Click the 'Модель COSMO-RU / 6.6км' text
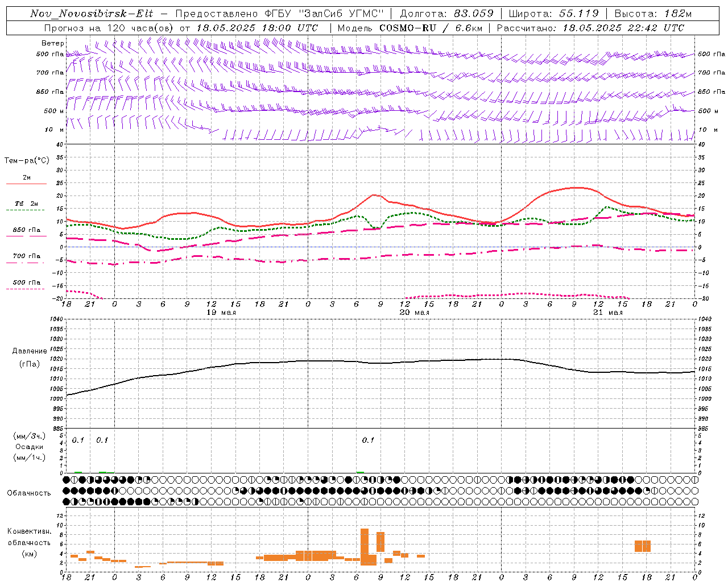The image size is (728, 582). tap(409, 28)
